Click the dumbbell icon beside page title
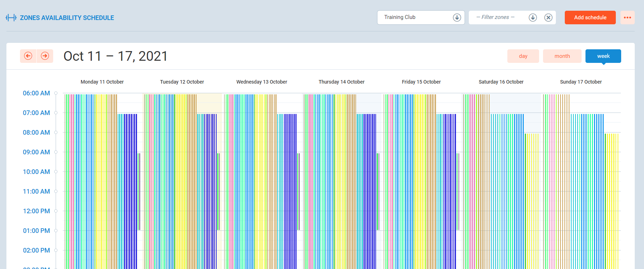Viewport: 644px width, 269px height. 11,18
